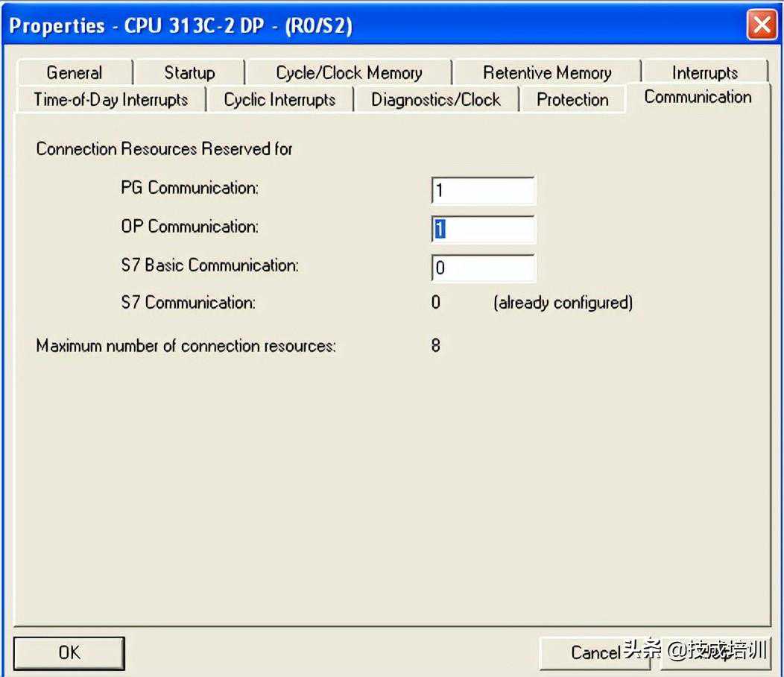Select the Communication tab
This screenshot has width=784, height=677.
pos(698,97)
